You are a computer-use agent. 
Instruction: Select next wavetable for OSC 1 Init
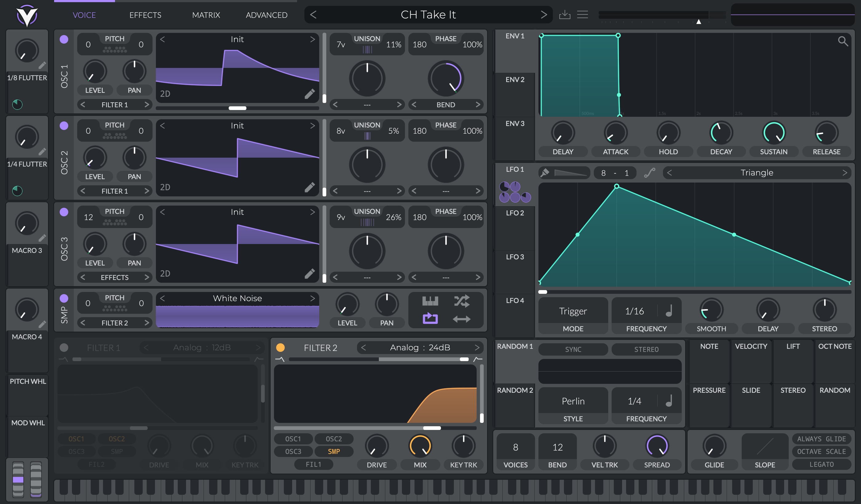coord(312,39)
